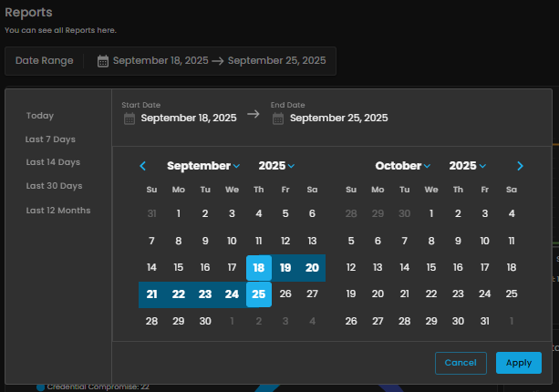
Task: Pick the Last 12 Months preset
Action: [58, 211]
